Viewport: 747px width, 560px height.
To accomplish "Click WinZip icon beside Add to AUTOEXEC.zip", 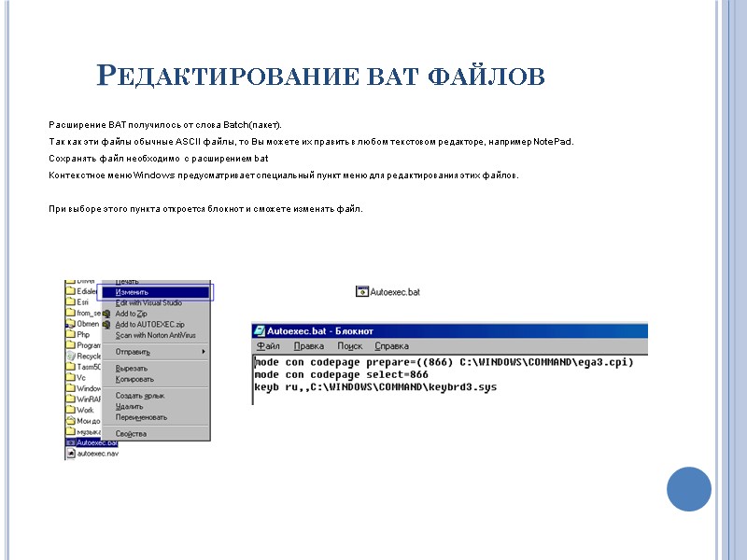I will pyautogui.click(x=106, y=325).
